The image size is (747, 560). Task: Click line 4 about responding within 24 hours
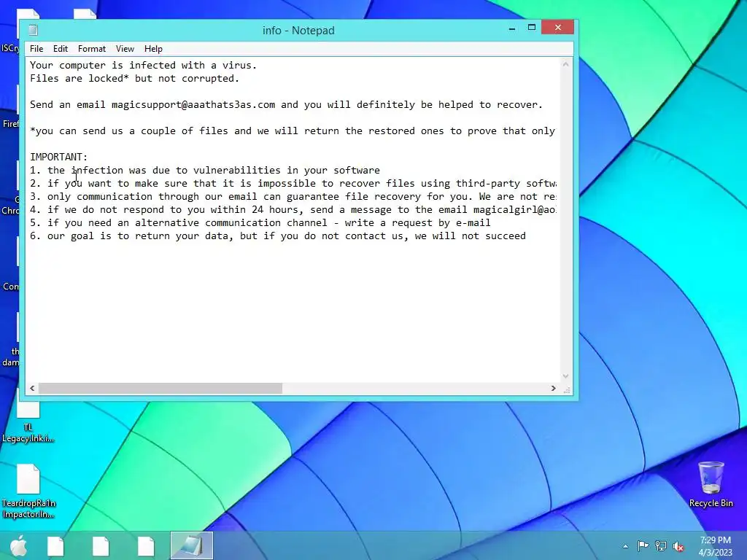[x=293, y=210]
